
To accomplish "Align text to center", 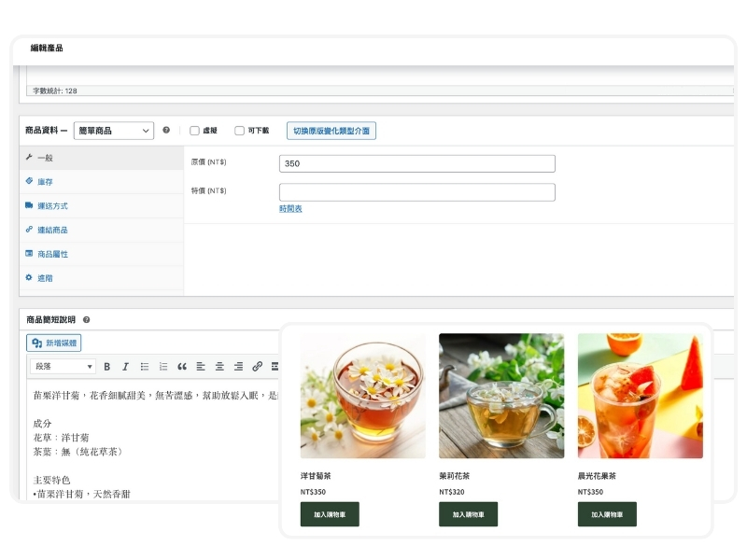I will (219, 367).
